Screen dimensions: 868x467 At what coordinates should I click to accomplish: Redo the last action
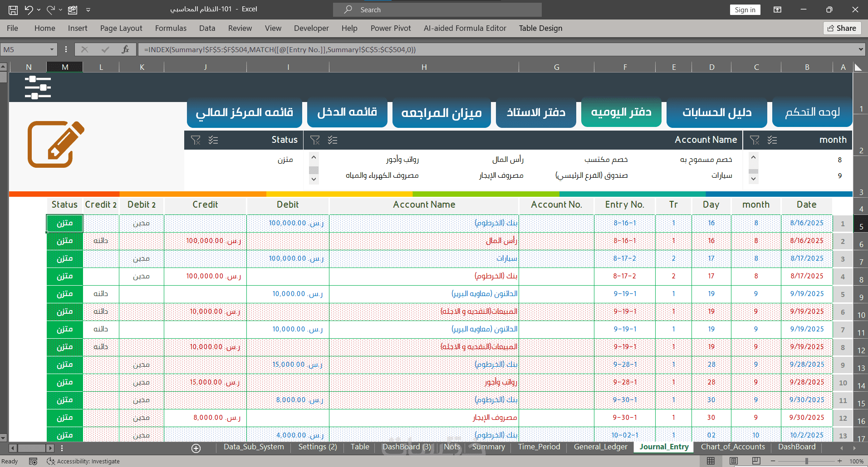coord(50,10)
